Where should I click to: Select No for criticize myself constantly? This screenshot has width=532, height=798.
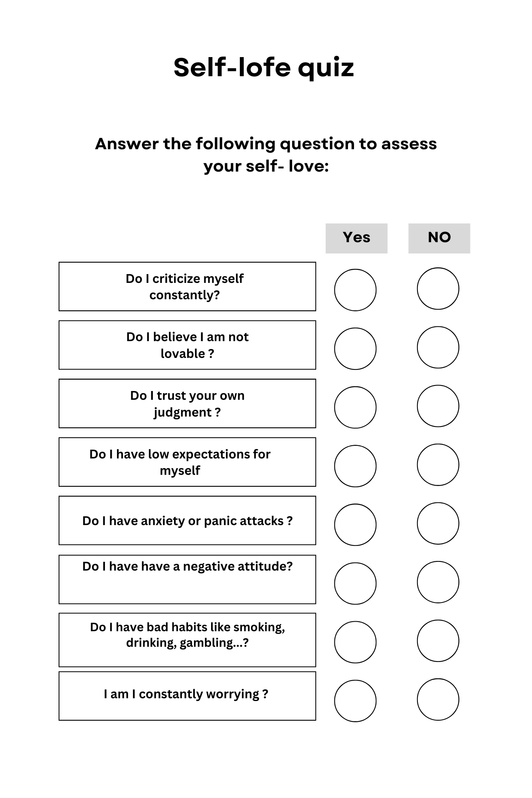pyautogui.click(x=438, y=288)
